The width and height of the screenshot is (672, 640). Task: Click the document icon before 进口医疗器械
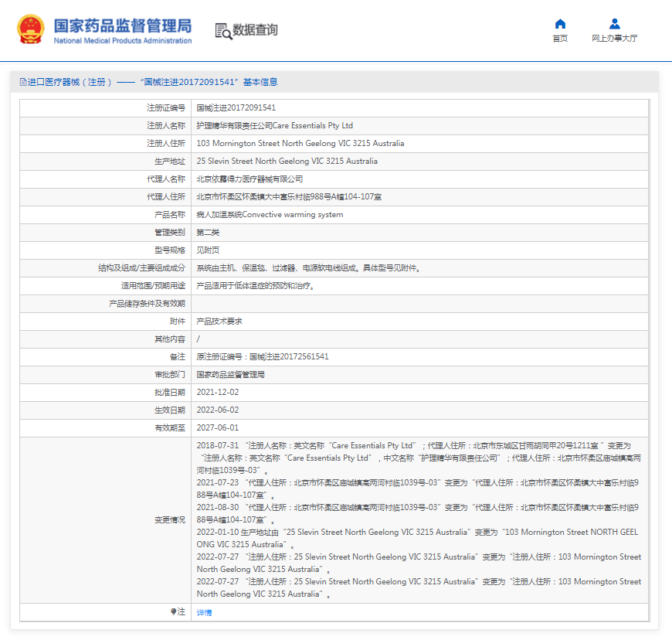click(x=23, y=82)
